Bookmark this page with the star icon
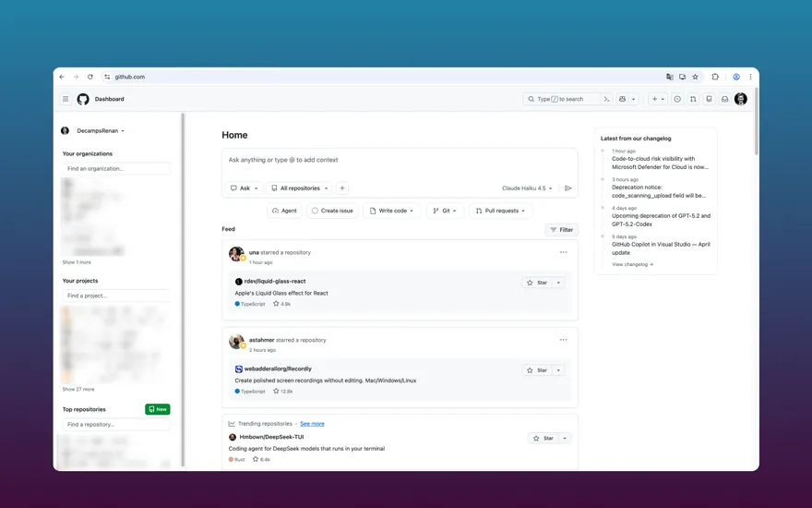Screen dimensions: 812x508 tap(696, 77)
